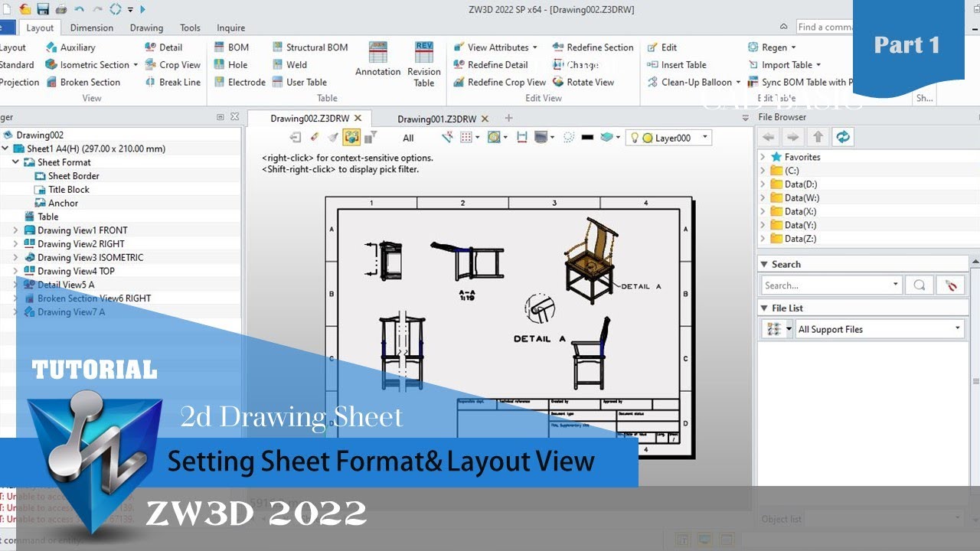
Task: Click the Insert Table tool
Action: pyautogui.click(x=676, y=65)
